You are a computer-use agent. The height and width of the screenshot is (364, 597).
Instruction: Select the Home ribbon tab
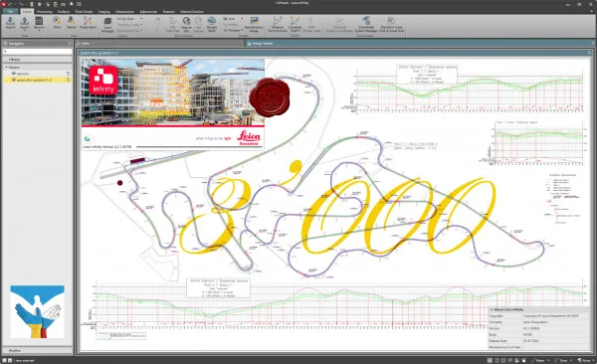(x=27, y=11)
